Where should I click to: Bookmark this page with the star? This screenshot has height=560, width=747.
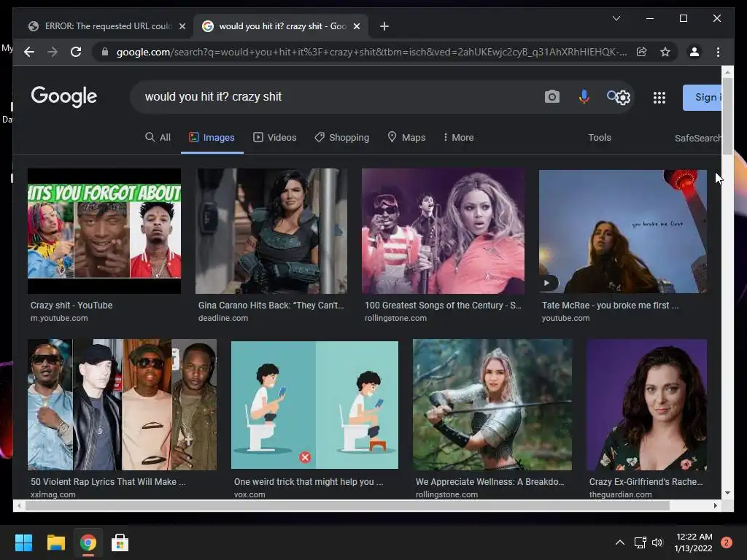[x=665, y=52]
